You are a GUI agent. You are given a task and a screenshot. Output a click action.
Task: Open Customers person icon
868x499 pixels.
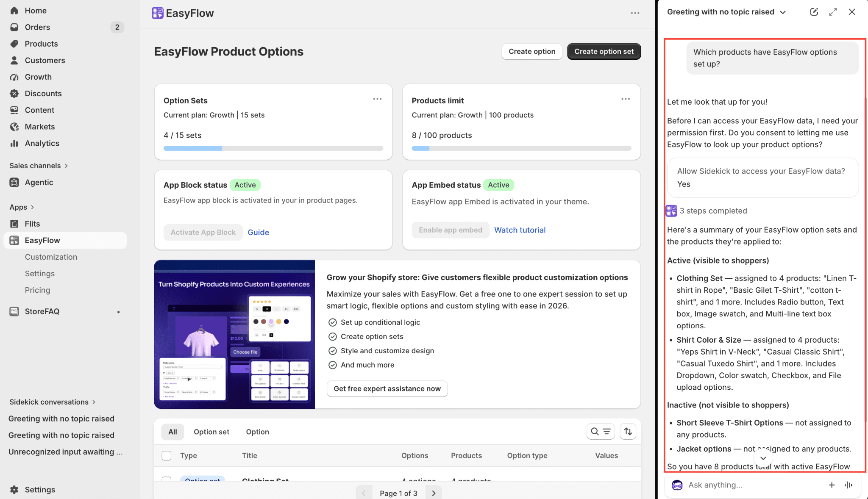[x=14, y=60]
